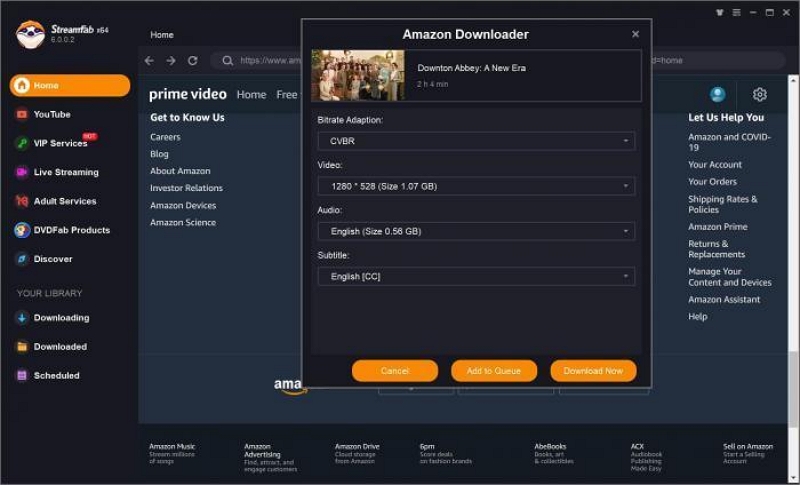Open the Amazon Devices link
The width and height of the screenshot is (800, 485).
(x=183, y=206)
